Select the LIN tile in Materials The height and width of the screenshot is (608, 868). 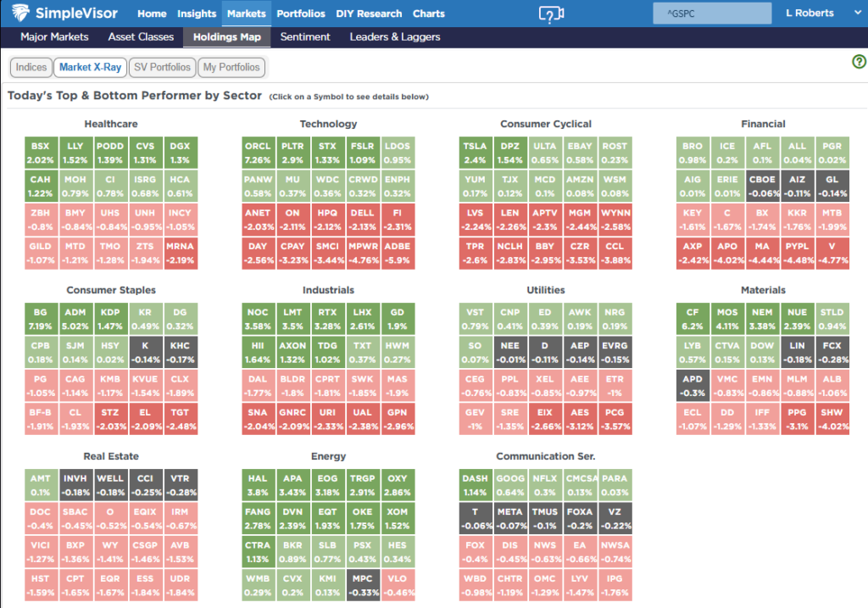(x=797, y=352)
